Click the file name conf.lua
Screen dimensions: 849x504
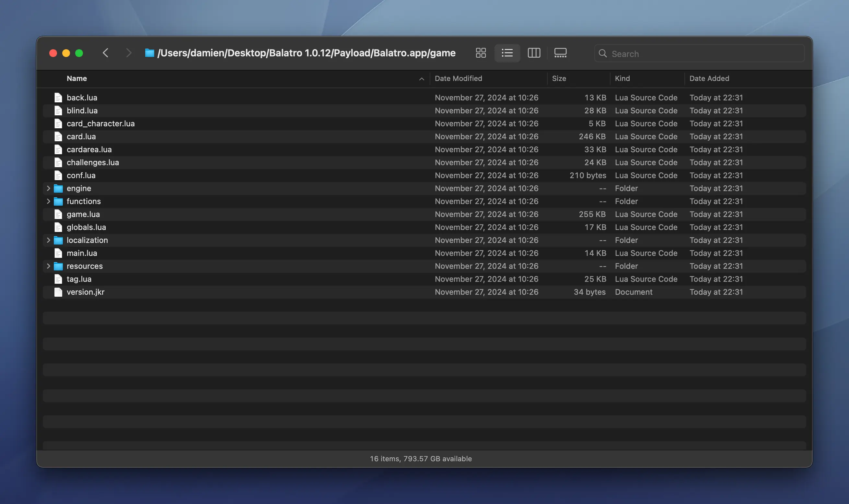coord(81,175)
